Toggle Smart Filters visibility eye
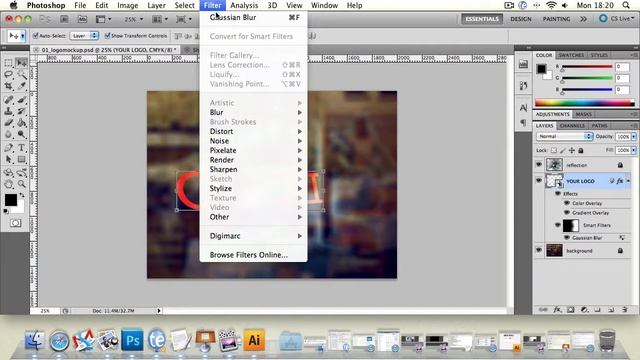640x360 pixels. pos(558,225)
